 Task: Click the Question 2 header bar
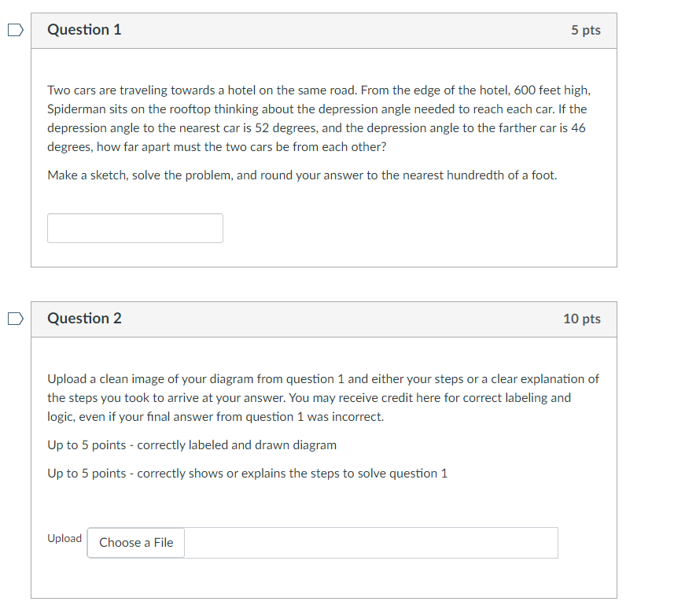click(x=323, y=319)
